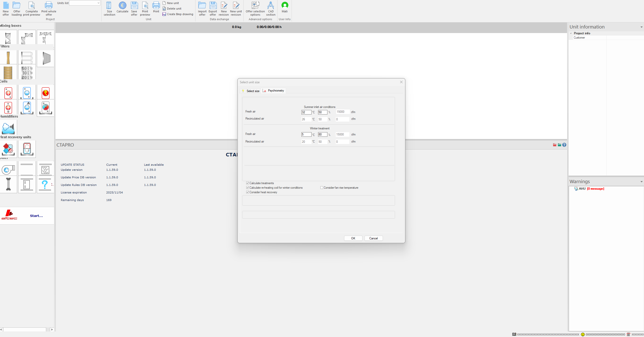The height and width of the screenshot is (337, 644).
Task: Click the Save offer icon
Action: click(134, 9)
